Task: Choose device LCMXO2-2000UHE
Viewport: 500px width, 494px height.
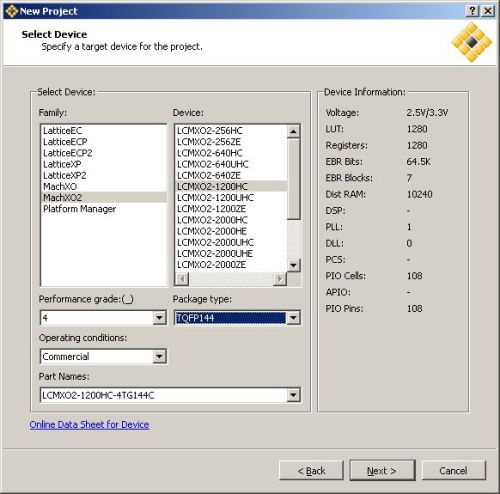Action: [x=231, y=254]
